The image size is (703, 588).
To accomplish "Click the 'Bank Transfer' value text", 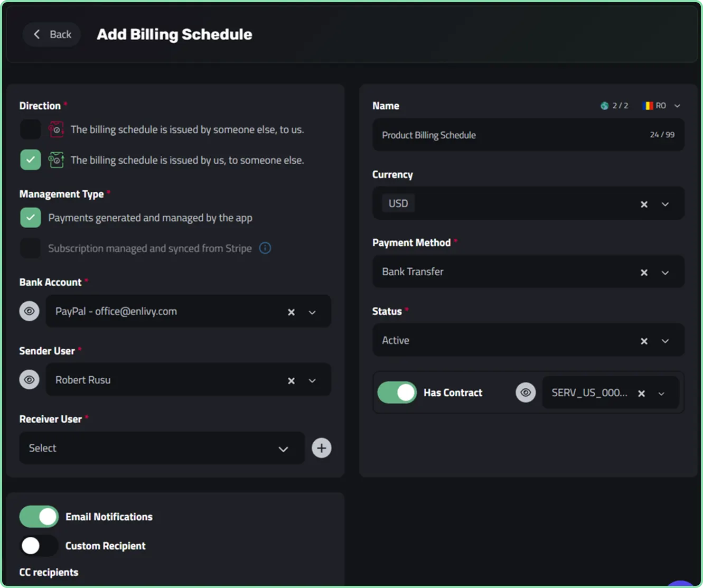I will pos(413,272).
